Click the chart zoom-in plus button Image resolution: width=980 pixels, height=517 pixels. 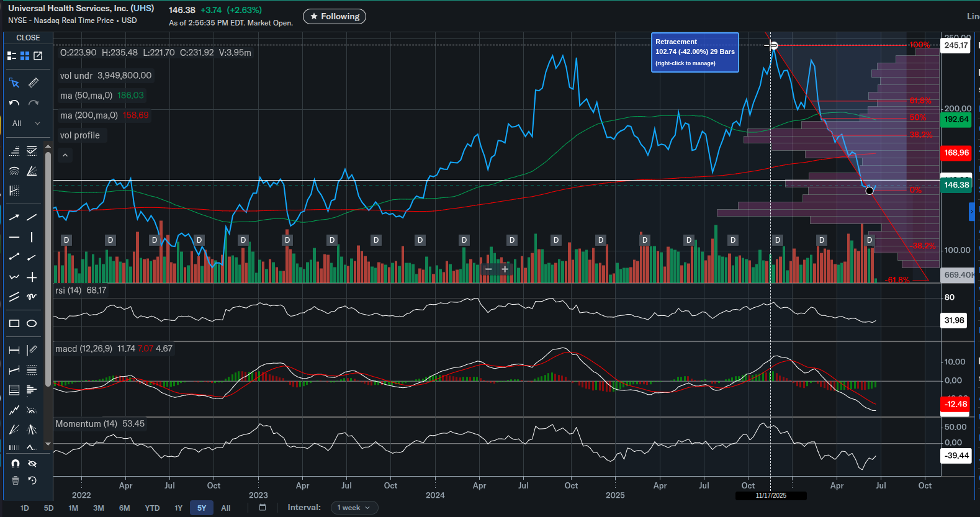point(505,269)
